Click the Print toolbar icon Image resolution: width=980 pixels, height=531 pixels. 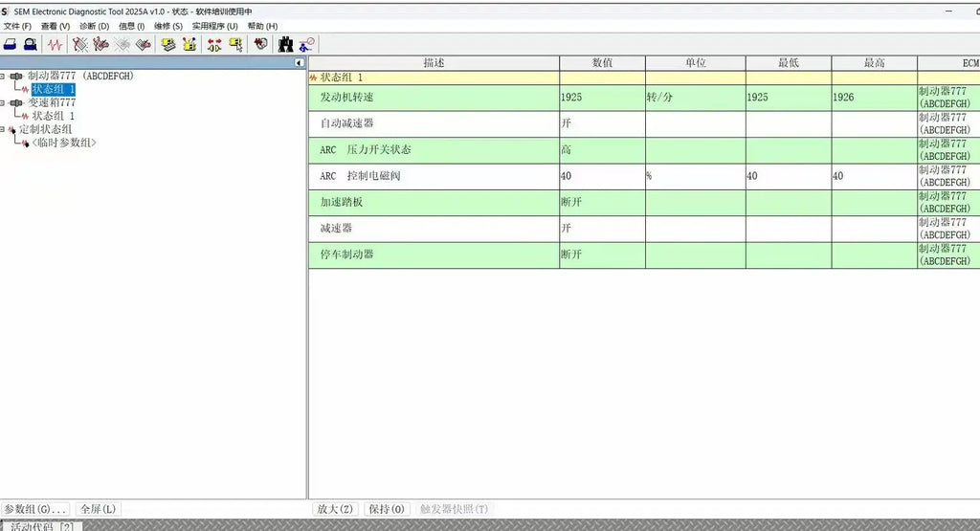pyautogui.click(x=10, y=44)
